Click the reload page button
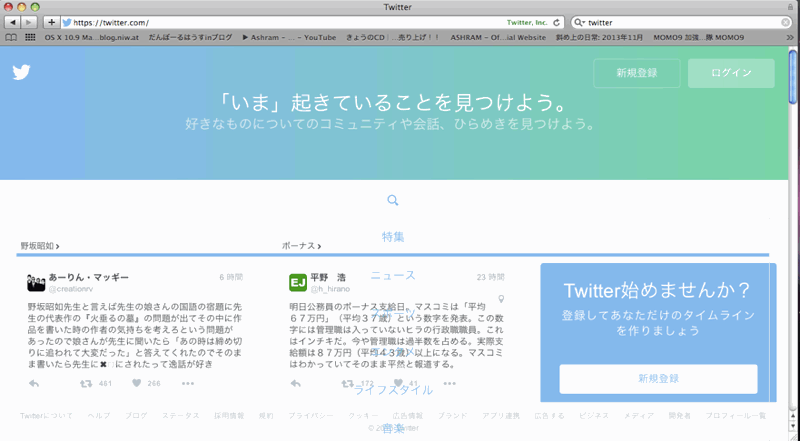 [x=557, y=22]
